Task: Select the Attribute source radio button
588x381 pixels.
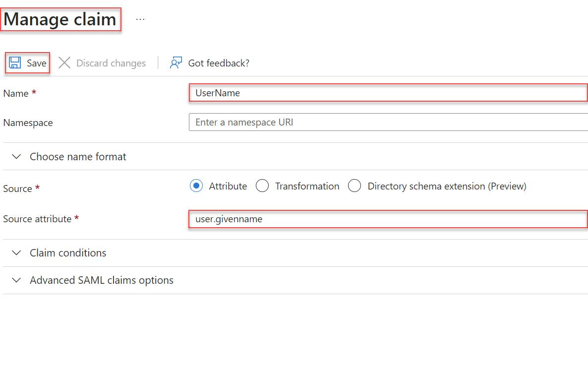Action: point(196,186)
